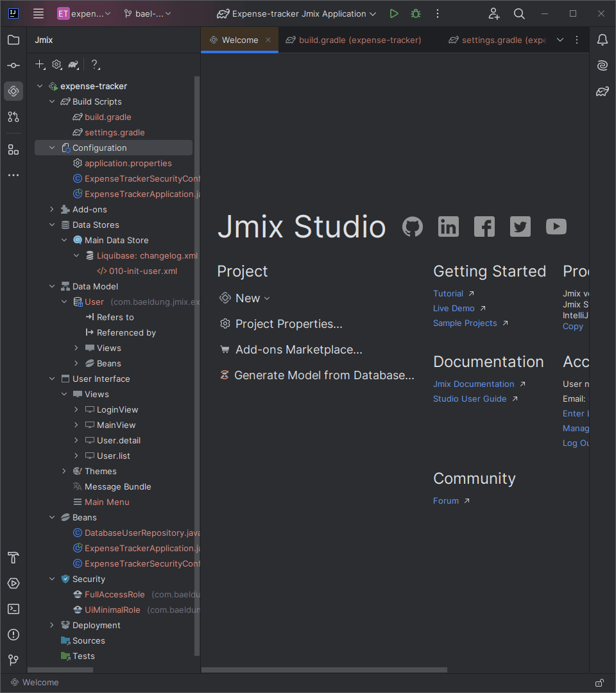Click the Jmix panel plus add button
The image size is (616, 693).
pos(40,65)
